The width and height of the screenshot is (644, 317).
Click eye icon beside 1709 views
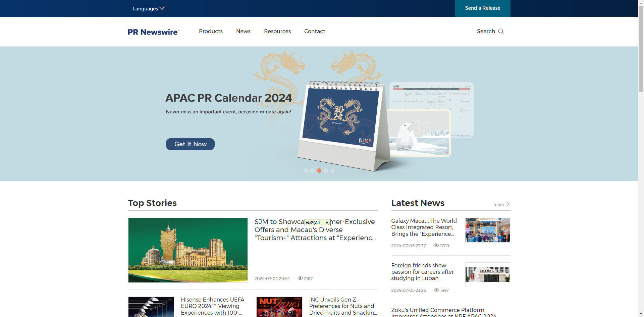pos(436,245)
